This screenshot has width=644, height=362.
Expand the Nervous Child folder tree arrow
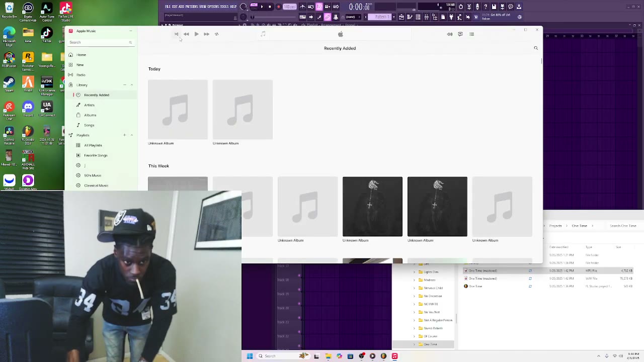tap(415, 288)
